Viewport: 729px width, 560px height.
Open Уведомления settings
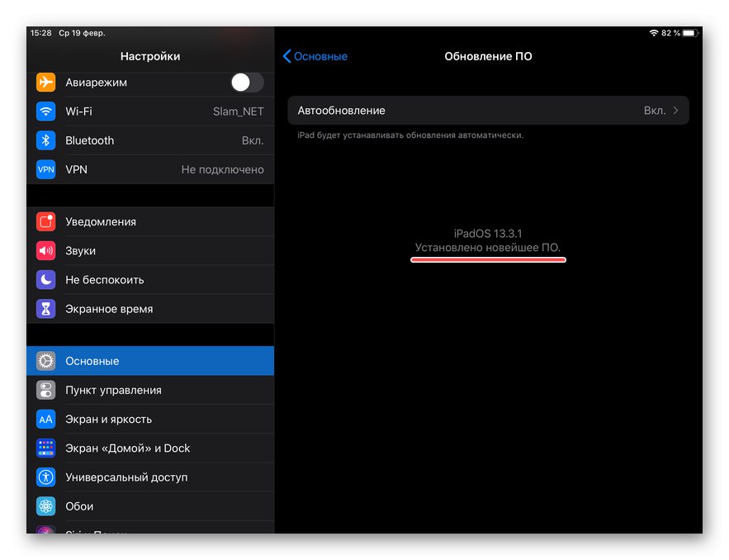(150, 222)
